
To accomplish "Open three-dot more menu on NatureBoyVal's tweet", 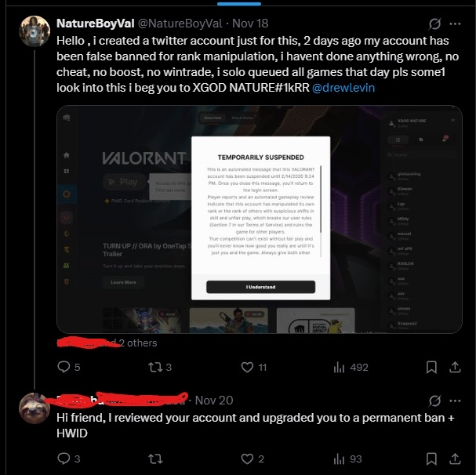I will pos(455,24).
